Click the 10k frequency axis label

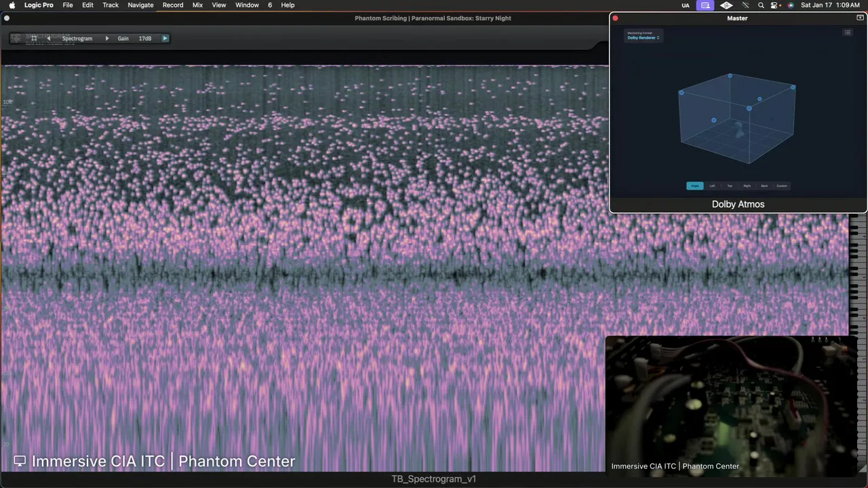coord(8,102)
